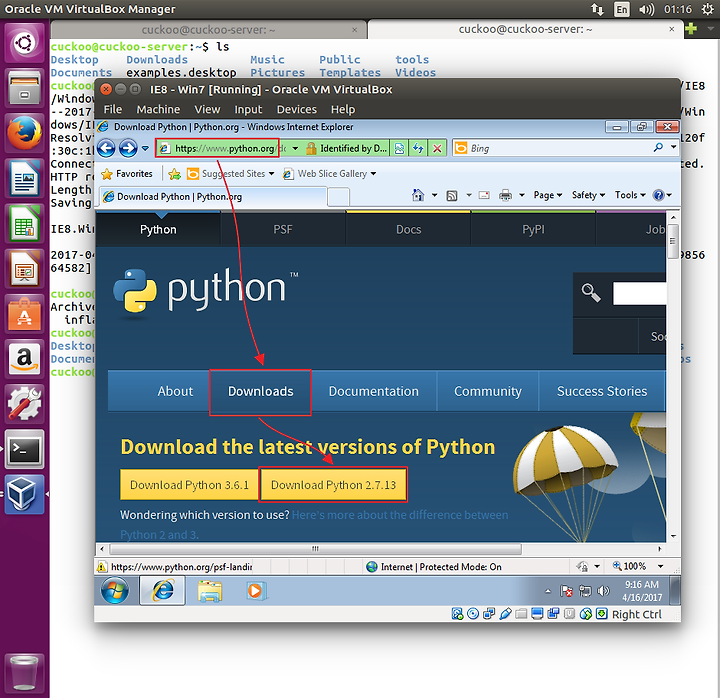
Task: Open the VirtualBox View menu
Action: pyautogui.click(x=207, y=109)
